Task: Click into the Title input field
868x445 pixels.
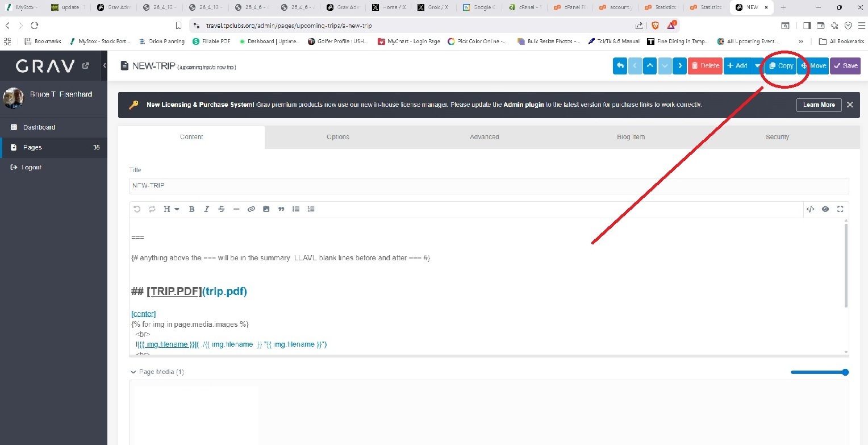Action: click(x=489, y=186)
